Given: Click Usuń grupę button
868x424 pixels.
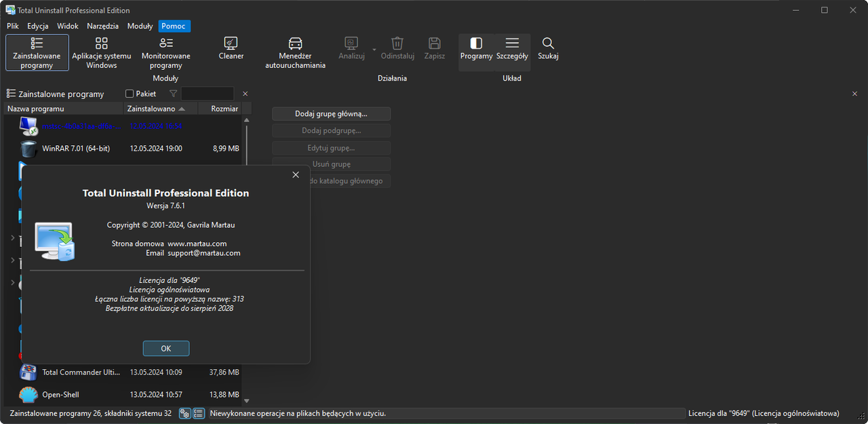Looking at the screenshot, I should (x=331, y=164).
